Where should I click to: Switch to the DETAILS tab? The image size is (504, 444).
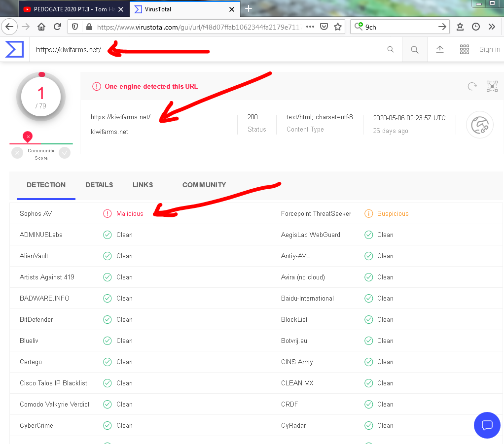point(99,185)
